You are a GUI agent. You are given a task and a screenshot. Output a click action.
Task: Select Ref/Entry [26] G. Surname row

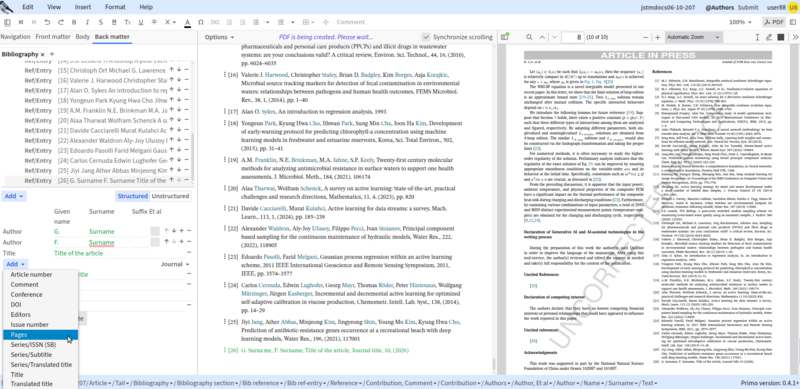tap(97, 181)
